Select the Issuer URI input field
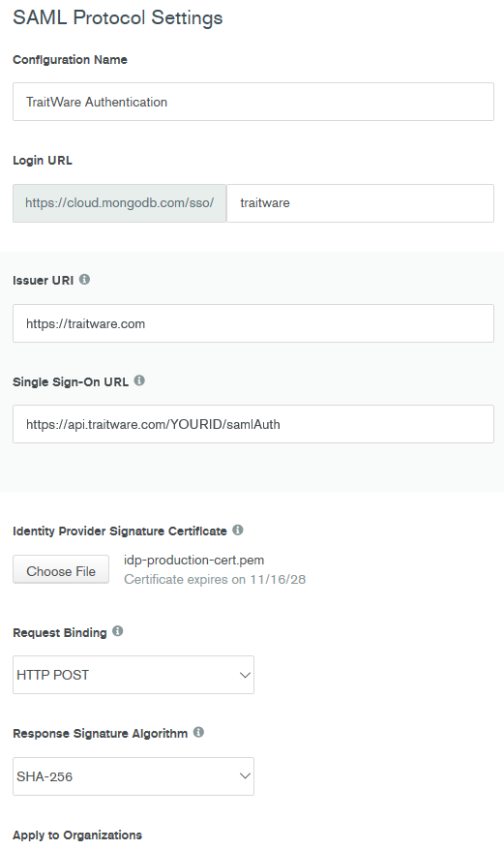504x850 pixels. point(253,323)
